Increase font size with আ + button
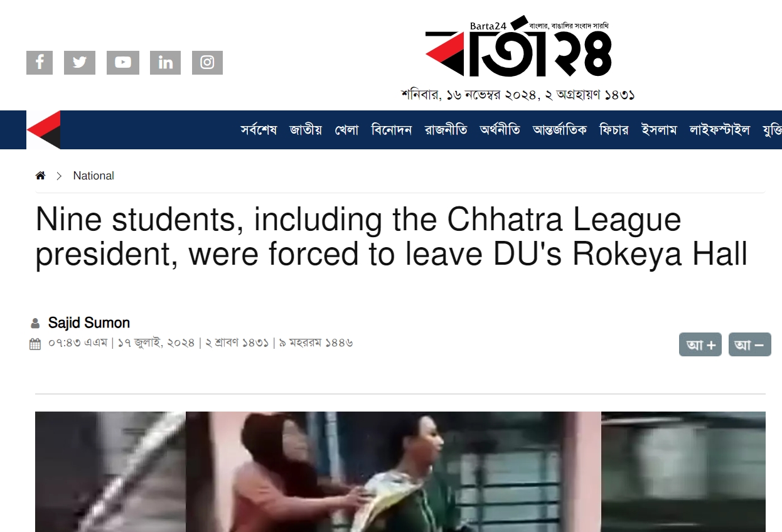 coord(700,344)
